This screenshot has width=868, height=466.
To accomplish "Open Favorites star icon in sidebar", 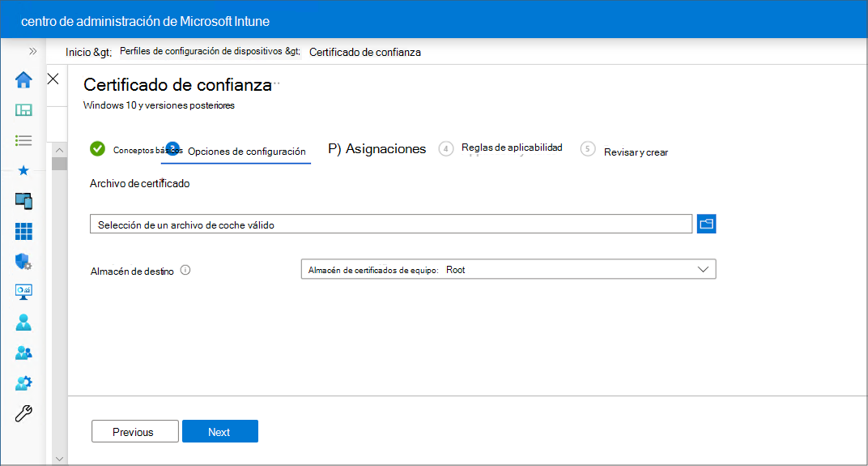I will pos(23,170).
